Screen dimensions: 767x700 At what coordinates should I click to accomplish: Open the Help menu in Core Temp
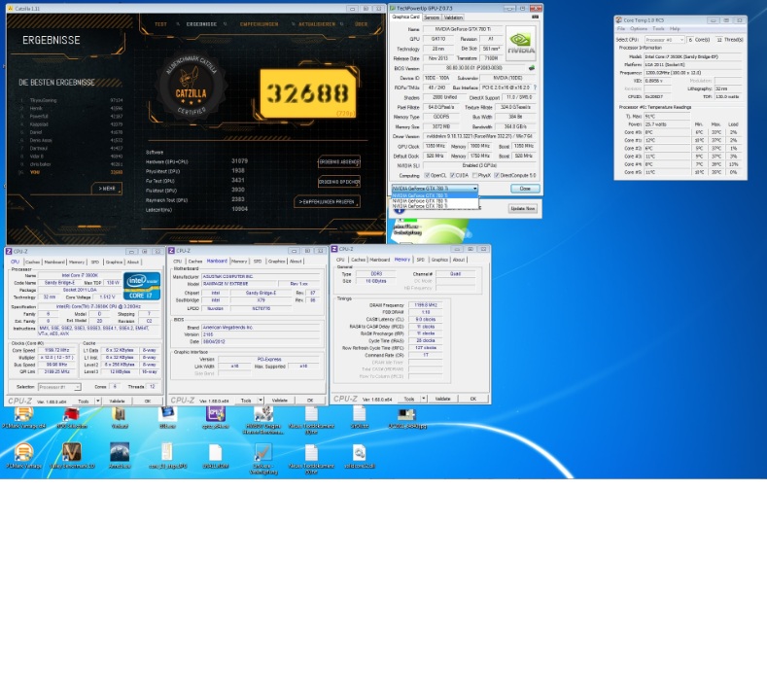675,29
